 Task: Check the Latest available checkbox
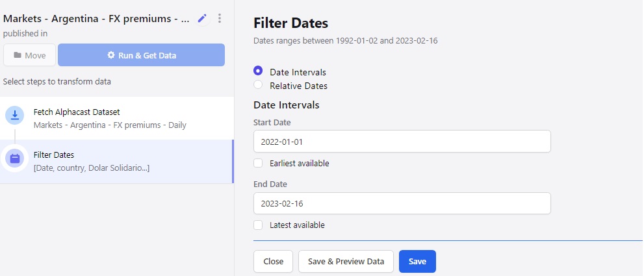click(x=258, y=225)
